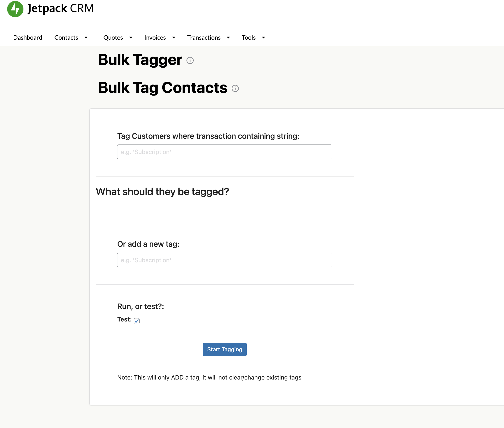The height and width of the screenshot is (428, 504).
Task: Click the info icon beside Bulk Tagger
Action: 190,60
